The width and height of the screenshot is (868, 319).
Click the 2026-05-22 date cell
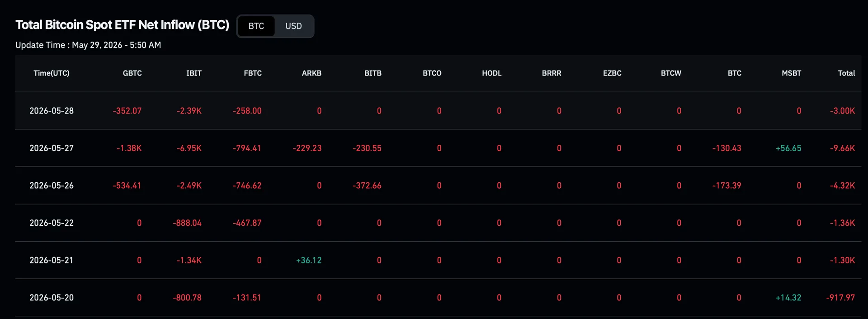(52, 223)
